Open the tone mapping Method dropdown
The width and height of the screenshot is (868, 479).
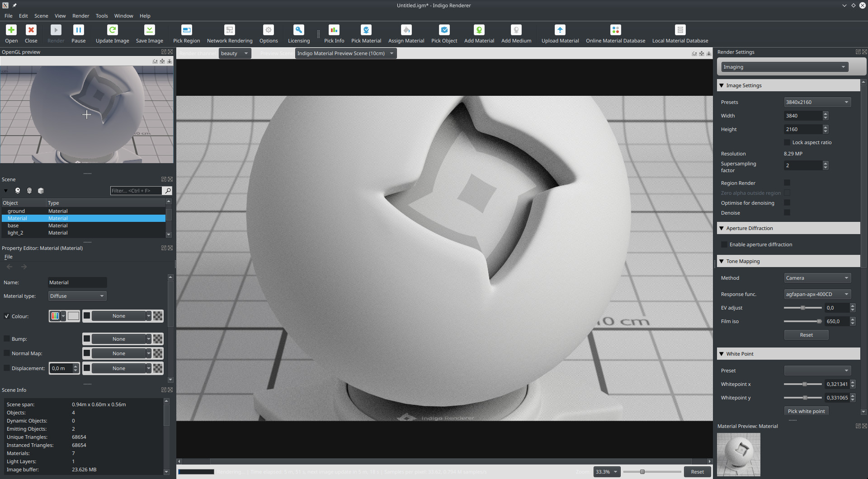click(817, 278)
